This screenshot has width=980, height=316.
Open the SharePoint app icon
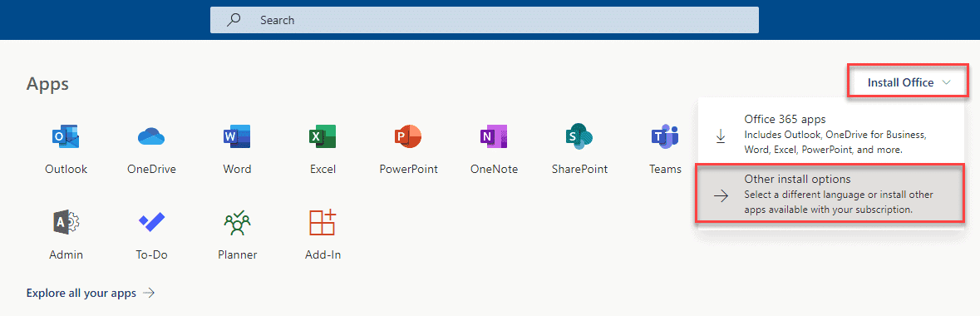click(x=579, y=136)
